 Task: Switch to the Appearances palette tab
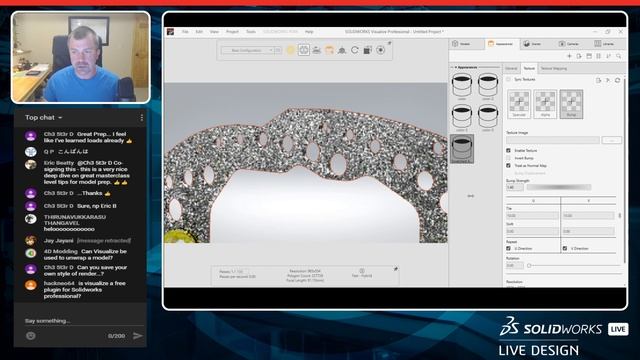pos(502,44)
